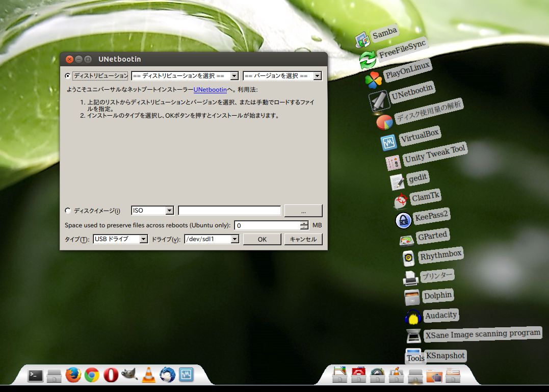Viewport: 549px width, 392px height.
Task: Select the ディスクイメージ radio button
Action: (x=68, y=211)
